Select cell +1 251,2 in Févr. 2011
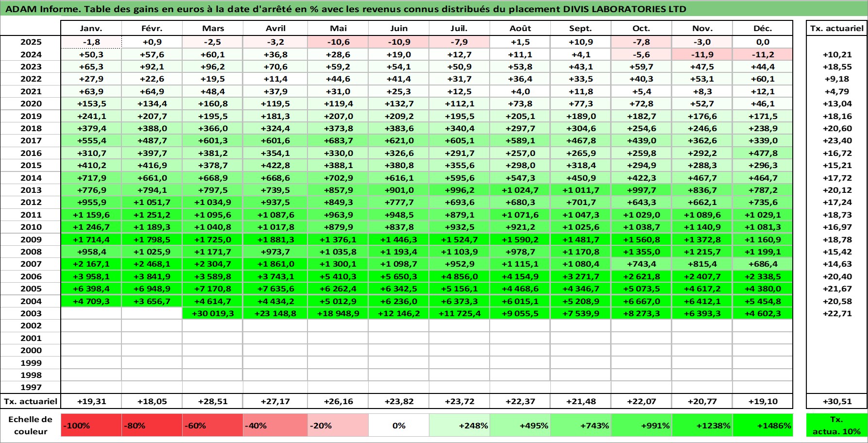The width and height of the screenshot is (868, 443). click(152, 215)
